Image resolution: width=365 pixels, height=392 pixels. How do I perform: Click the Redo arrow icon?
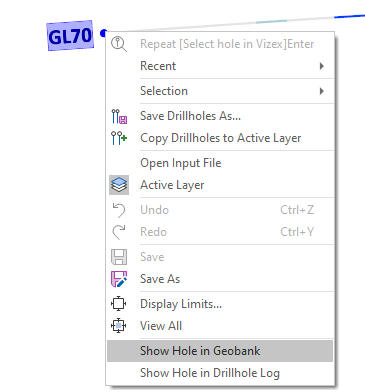tap(119, 232)
